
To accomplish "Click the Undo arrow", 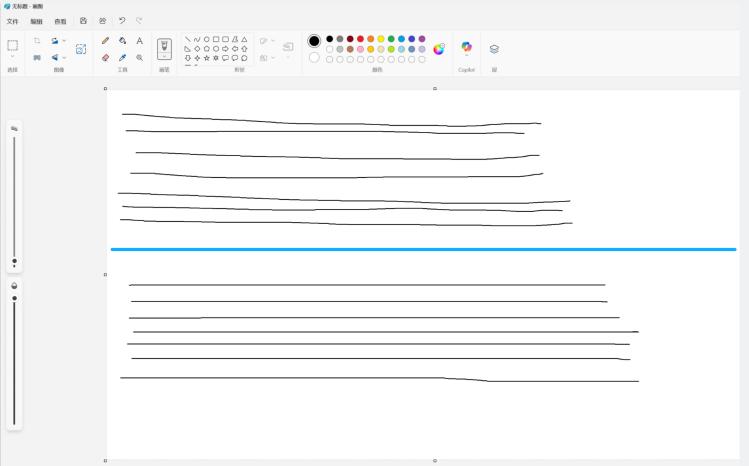I will click(x=122, y=20).
